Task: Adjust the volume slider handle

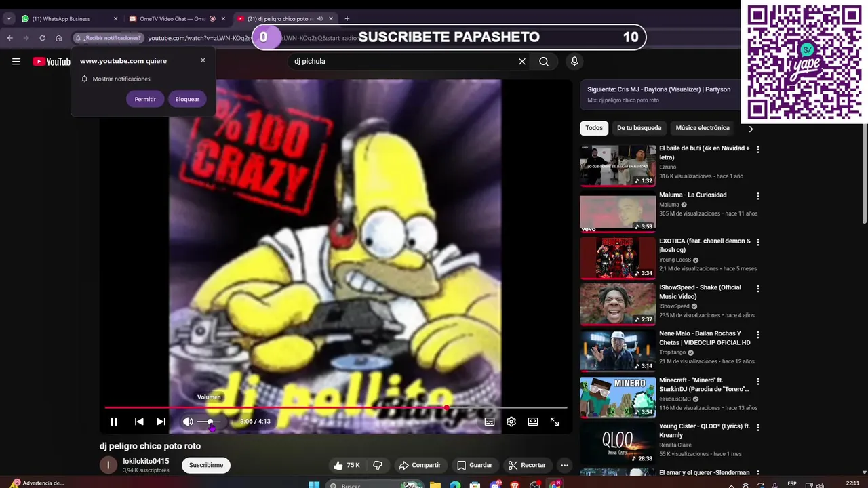Action: tap(210, 422)
